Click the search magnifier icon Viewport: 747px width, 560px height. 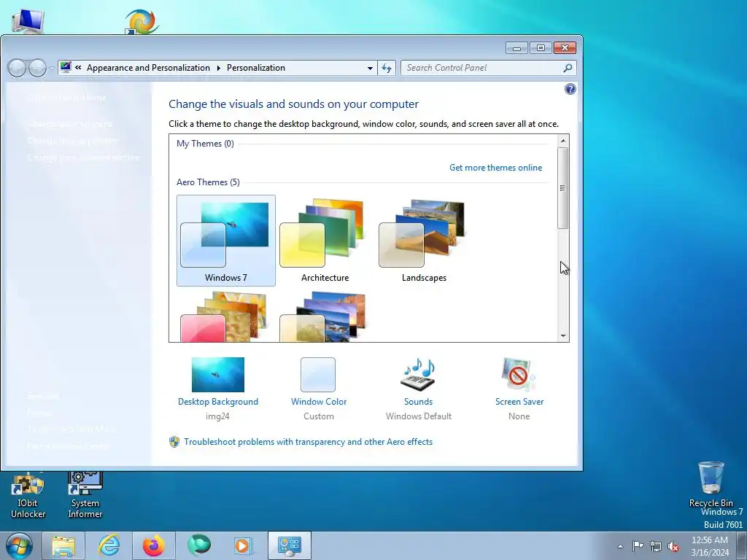(x=568, y=68)
